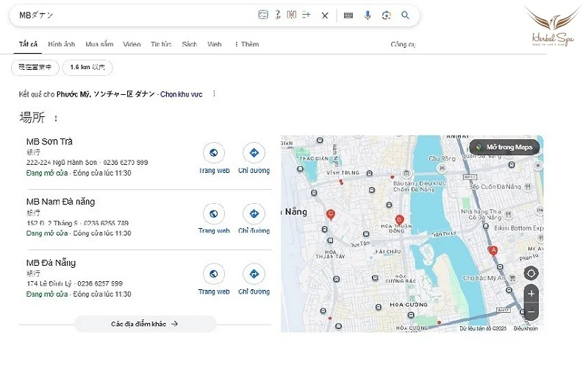Clear the search box with the X icon
Viewport: 588px width, 368px height.
pyautogui.click(x=325, y=15)
